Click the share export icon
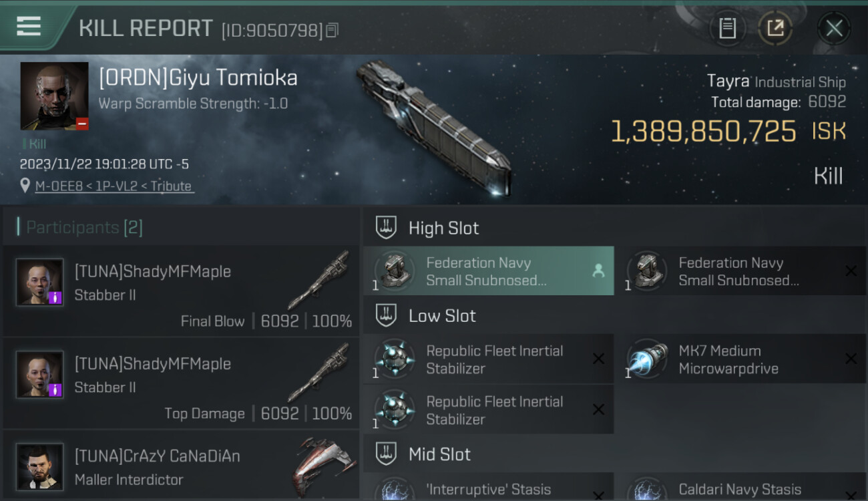The width and height of the screenshot is (868, 501). point(775,28)
